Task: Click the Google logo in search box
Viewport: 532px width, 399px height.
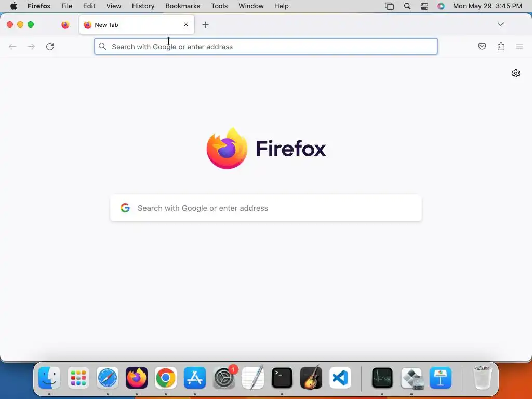Action: coord(125,208)
